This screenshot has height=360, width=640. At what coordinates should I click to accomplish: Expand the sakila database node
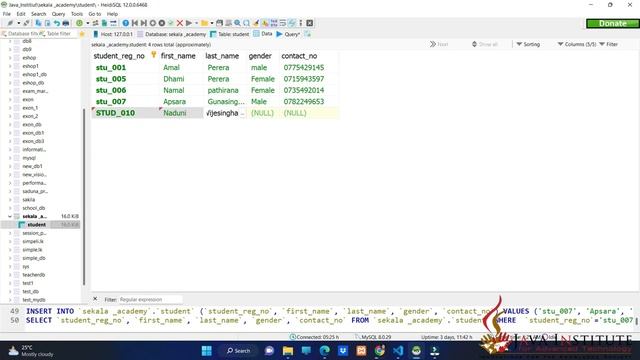10,200
